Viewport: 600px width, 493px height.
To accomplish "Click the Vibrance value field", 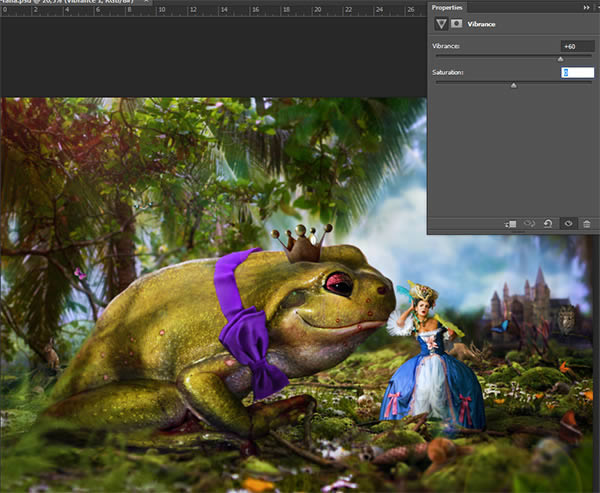I will pos(577,46).
